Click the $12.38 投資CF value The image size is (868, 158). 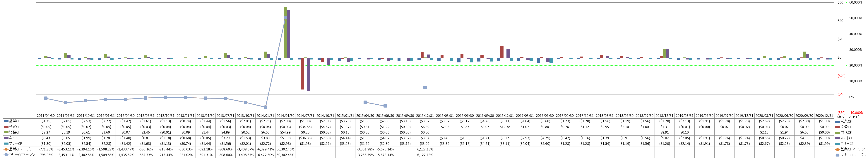click(x=505, y=127)
